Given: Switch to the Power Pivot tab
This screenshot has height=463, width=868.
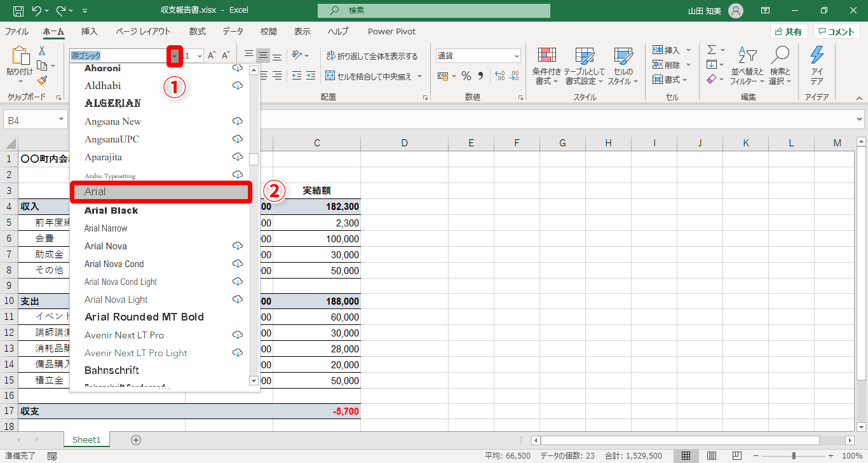Looking at the screenshot, I should (x=391, y=32).
